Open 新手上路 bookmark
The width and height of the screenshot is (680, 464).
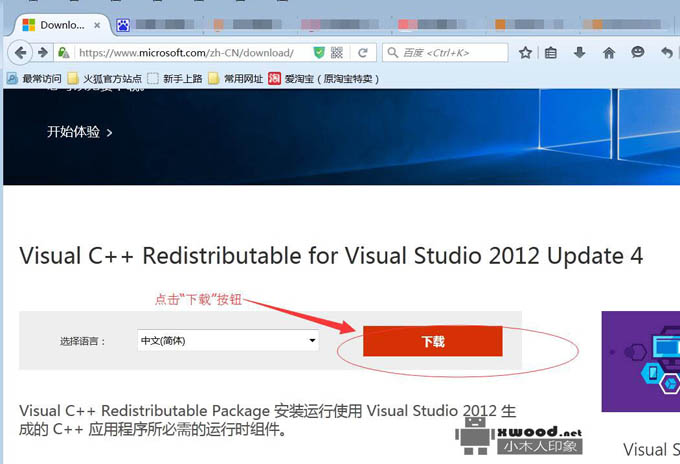pos(175,78)
